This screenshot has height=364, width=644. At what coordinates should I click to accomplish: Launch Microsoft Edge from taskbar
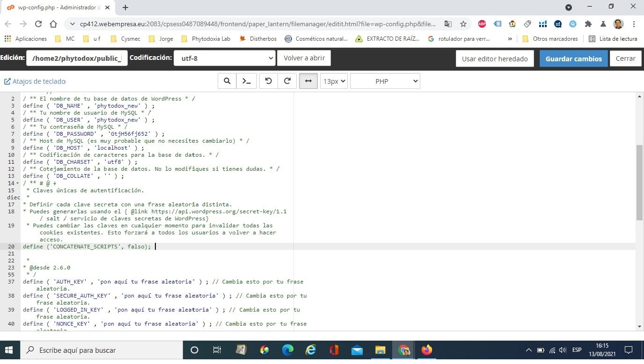(287, 350)
